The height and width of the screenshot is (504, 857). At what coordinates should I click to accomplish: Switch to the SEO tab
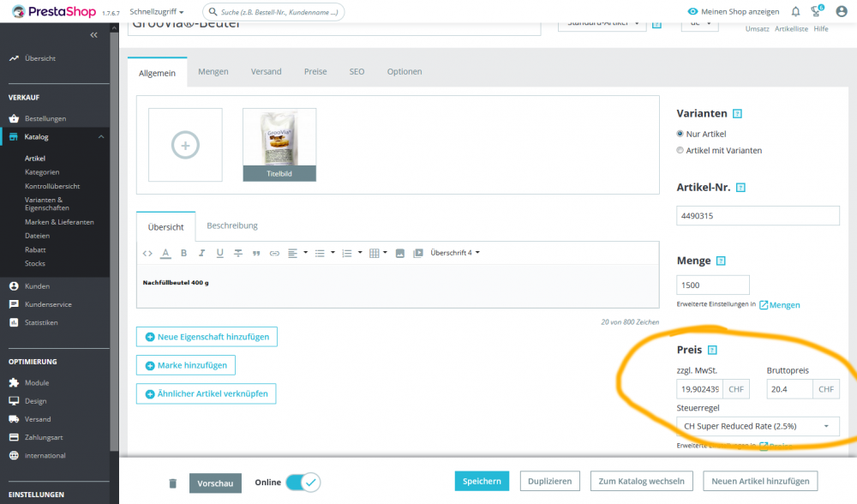(357, 72)
